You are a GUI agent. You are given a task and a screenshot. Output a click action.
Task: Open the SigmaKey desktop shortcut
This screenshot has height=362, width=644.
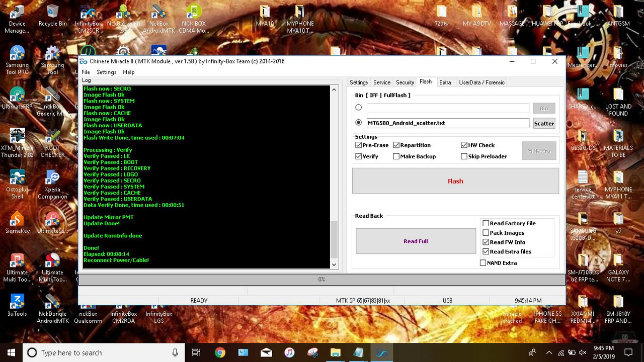[x=17, y=223]
